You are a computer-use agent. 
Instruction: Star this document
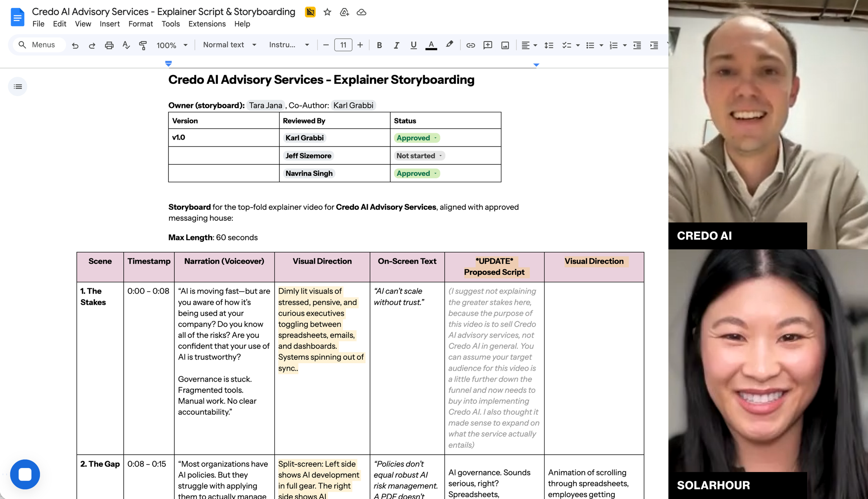point(327,12)
